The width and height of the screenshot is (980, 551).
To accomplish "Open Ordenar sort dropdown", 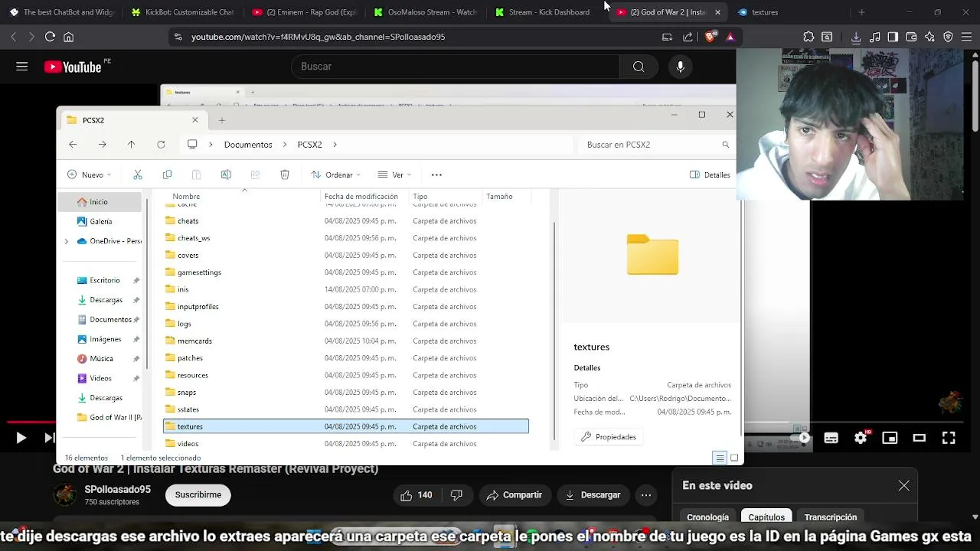I will pyautogui.click(x=335, y=174).
